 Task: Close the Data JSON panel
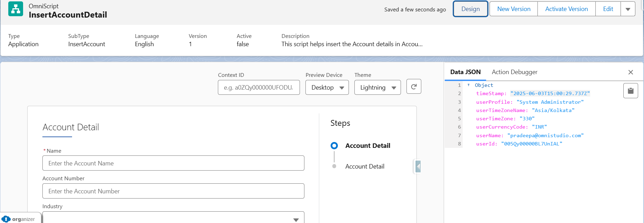click(x=630, y=72)
